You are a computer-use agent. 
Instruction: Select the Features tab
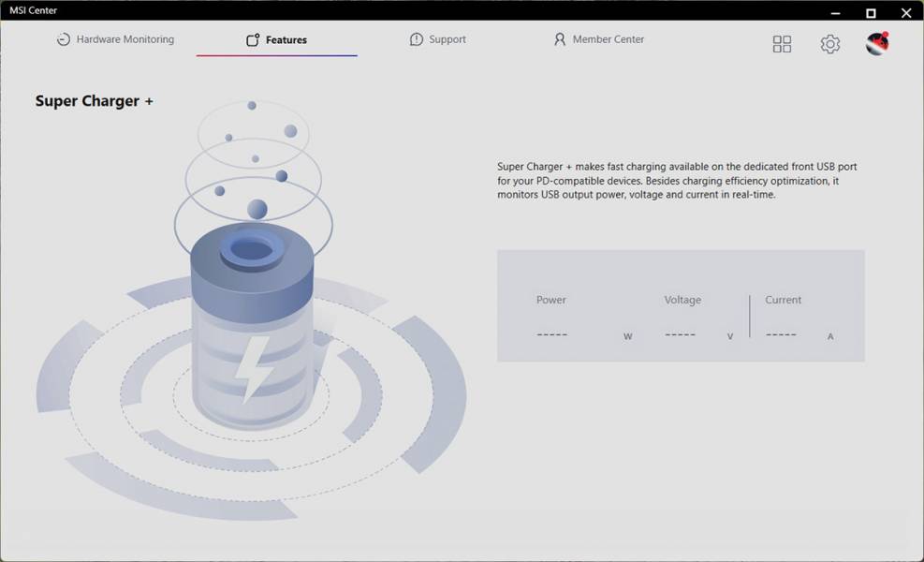point(276,40)
